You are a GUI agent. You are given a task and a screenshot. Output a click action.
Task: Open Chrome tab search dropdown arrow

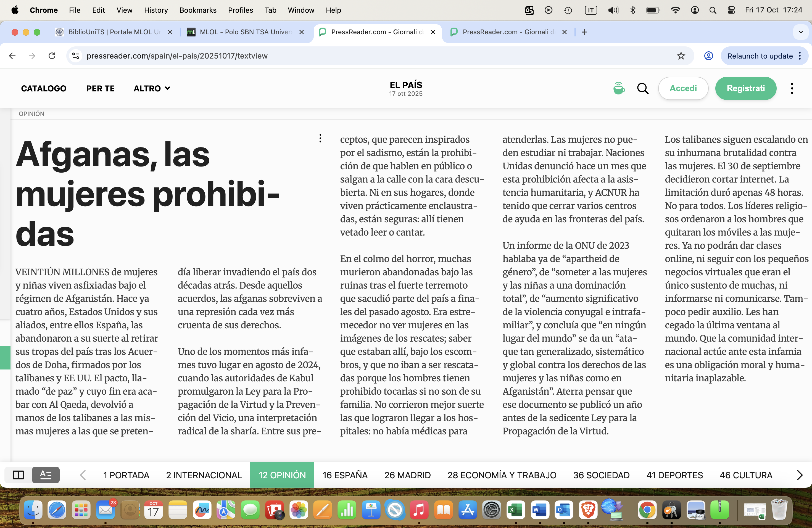point(801,32)
